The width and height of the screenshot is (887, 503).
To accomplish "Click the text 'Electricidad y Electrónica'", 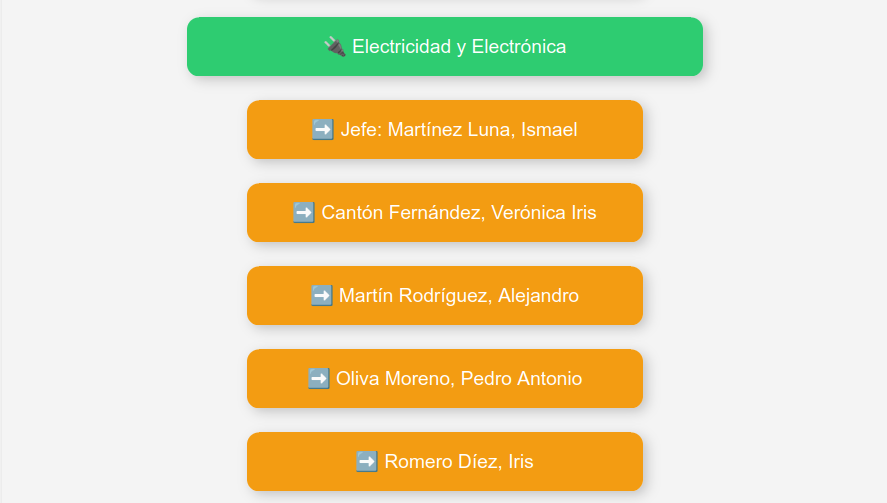I will pyautogui.click(x=459, y=46).
